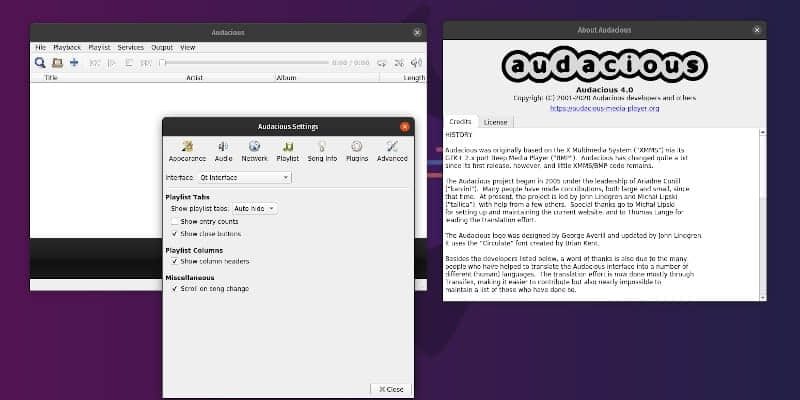The image size is (800, 400).
Task: Open Audio settings category
Action: point(223,152)
